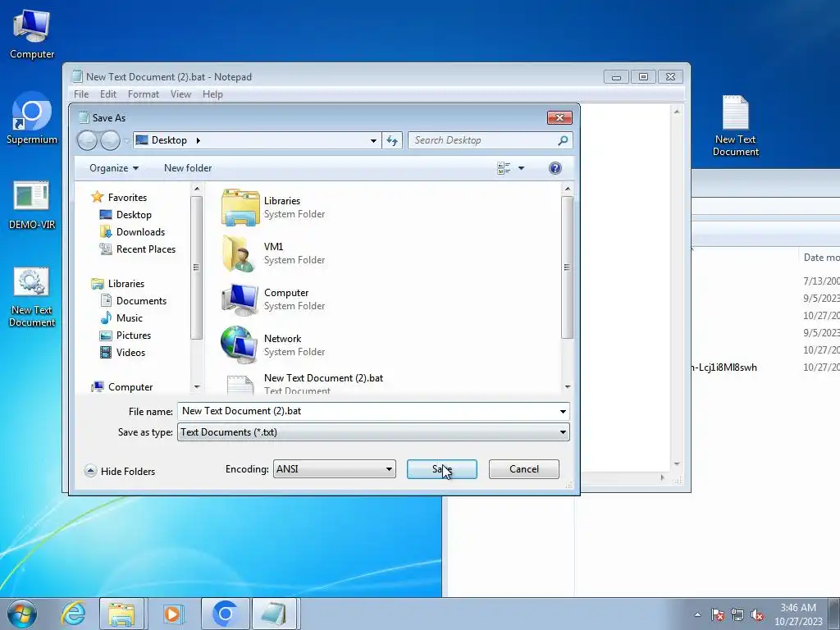Image resolution: width=840 pixels, height=630 pixels.
Task: Close the Save As dialog
Action: tap(559, 118)
